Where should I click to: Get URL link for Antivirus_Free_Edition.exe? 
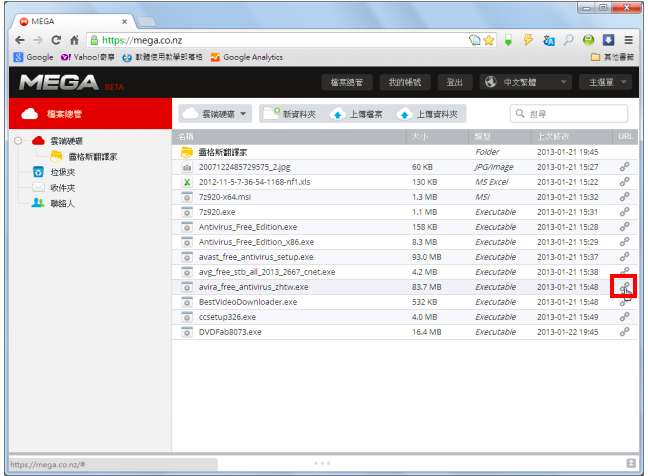click(x=624, y=227)
